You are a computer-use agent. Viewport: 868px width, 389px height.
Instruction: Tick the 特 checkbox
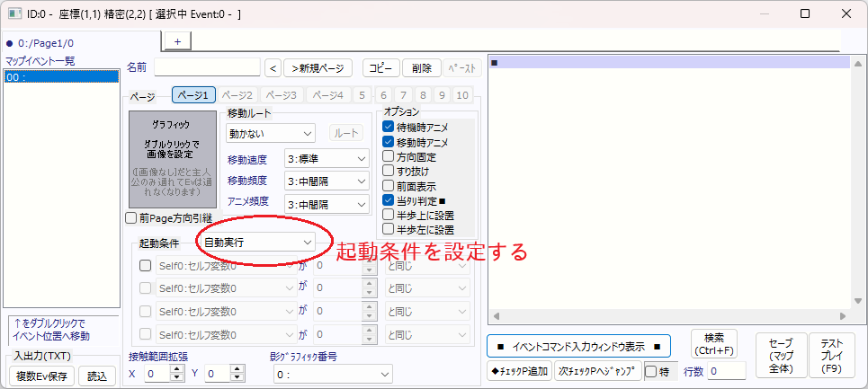[x=651, y=371]
